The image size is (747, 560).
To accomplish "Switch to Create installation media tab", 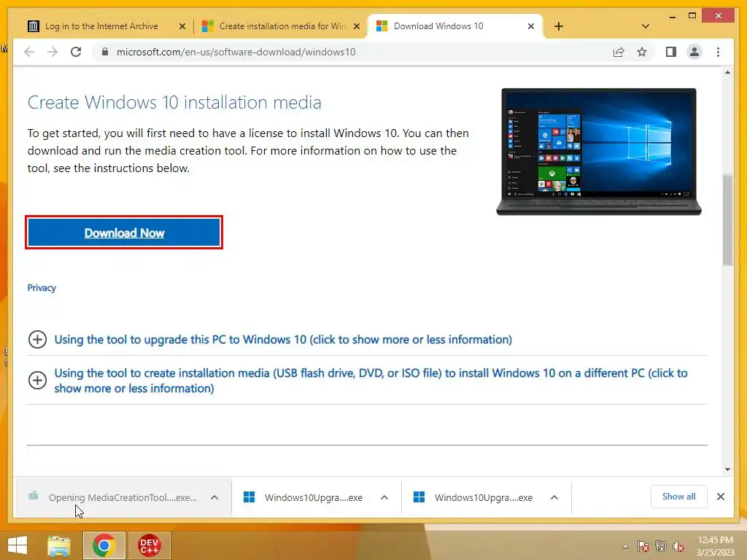I will [x=281, y=26].
